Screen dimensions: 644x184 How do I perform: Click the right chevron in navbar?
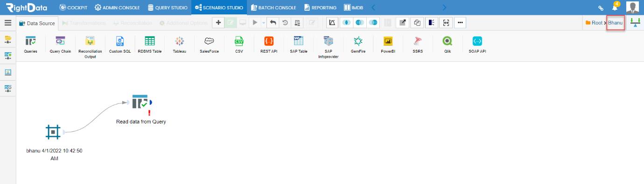pos(444,7)
